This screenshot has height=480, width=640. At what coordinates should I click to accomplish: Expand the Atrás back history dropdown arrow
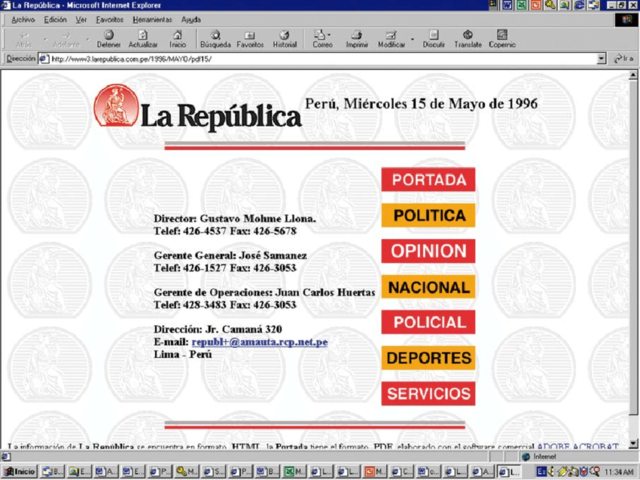[45, 40]
